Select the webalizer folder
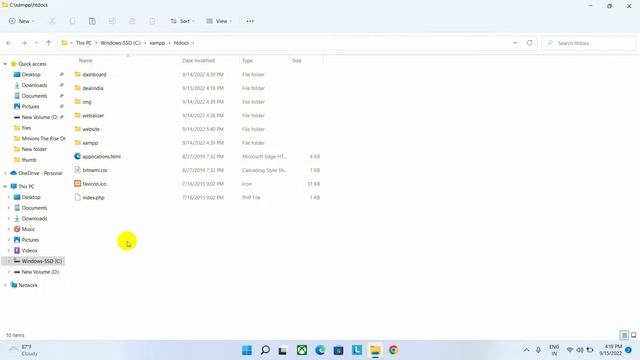Screen dimensions: 640x360 coord(93,116)
